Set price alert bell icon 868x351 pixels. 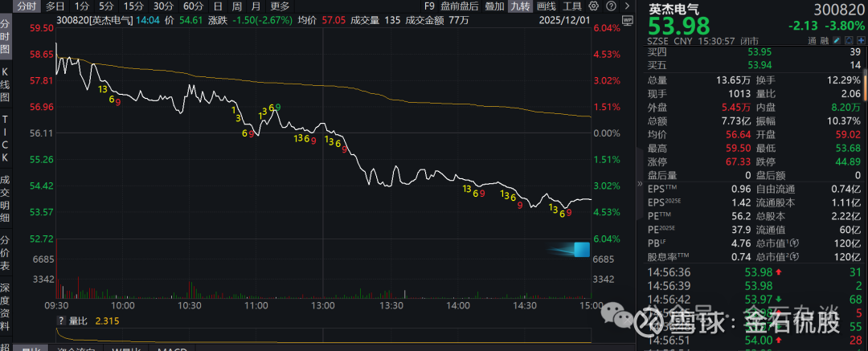[849, 40]
